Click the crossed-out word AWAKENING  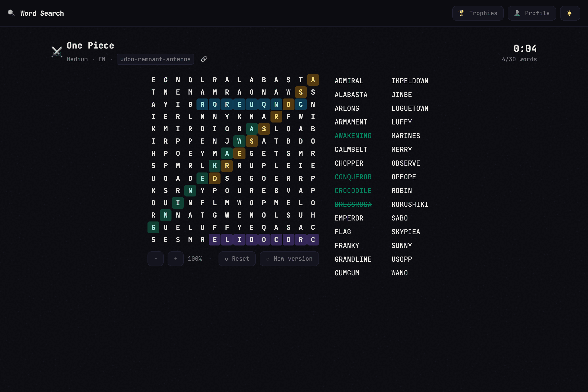(353, 136)
